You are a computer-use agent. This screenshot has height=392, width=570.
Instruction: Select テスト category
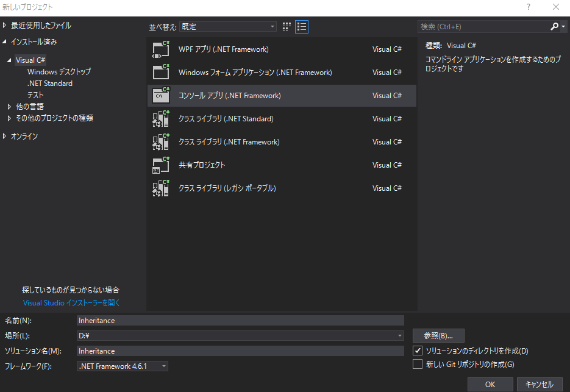(35, 95)
